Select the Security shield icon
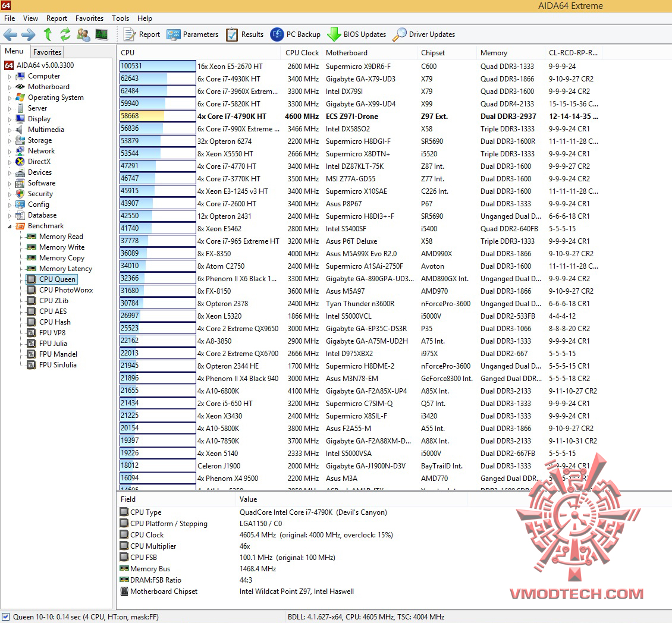This screenshot has height=623, width=672. click(20, 194)
